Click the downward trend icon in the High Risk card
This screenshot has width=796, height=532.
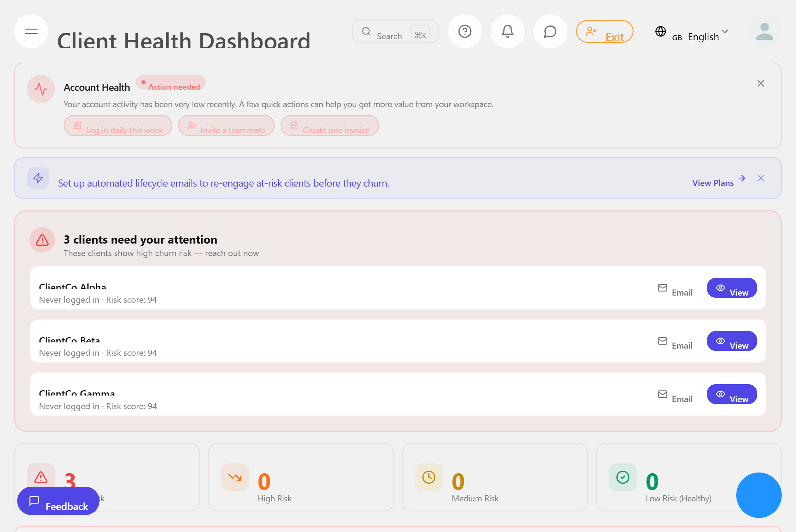coord(235,477)
